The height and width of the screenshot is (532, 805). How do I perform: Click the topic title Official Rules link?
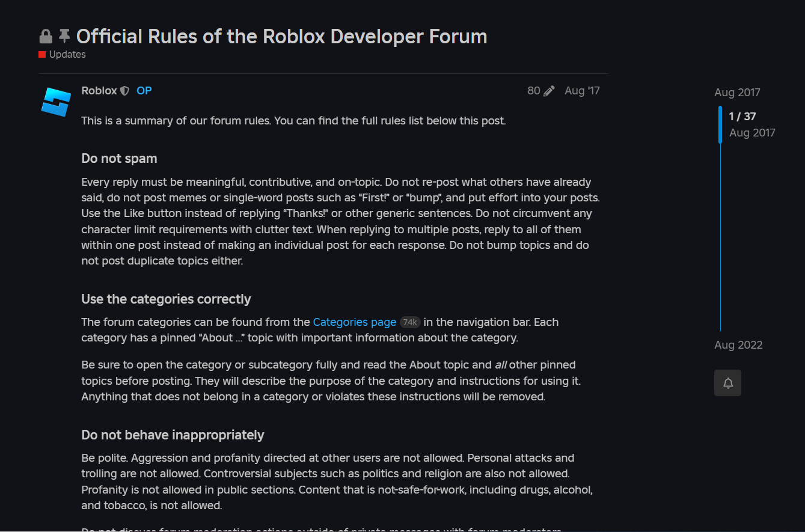tap(281, 36)
